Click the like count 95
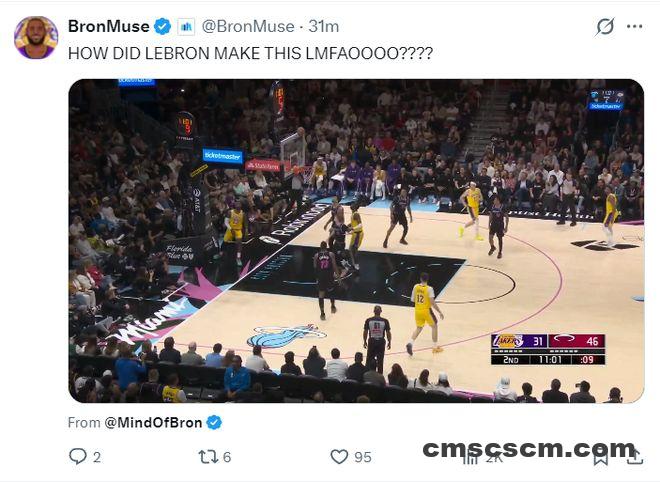The image size is (660, 482). point(363,457)
